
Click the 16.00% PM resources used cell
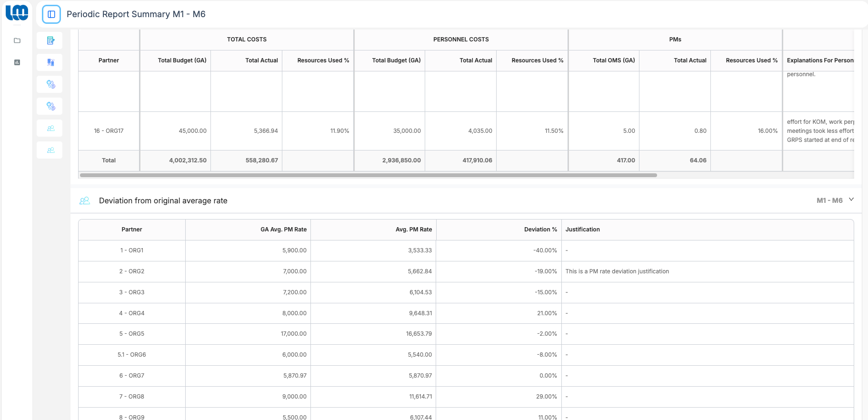(747, 131)
